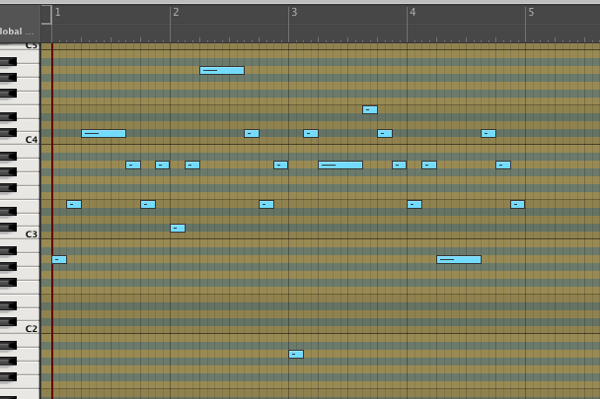Viewport: 600px width, 399px height.
Task: Select the low A1 note at bar 3 start
Action: point(296,354)
